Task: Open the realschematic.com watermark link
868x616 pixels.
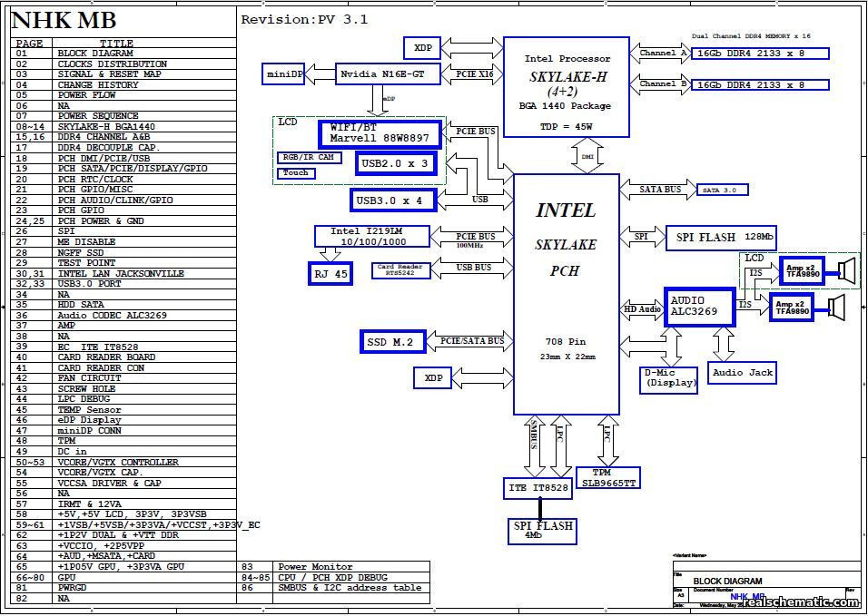Action: [799, 602]
